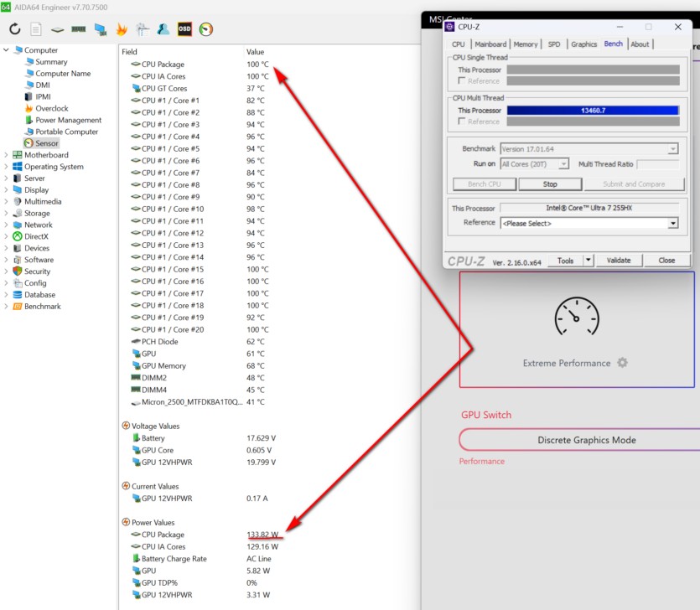Click the Validate button in CPU-Z

pos(619,261)
